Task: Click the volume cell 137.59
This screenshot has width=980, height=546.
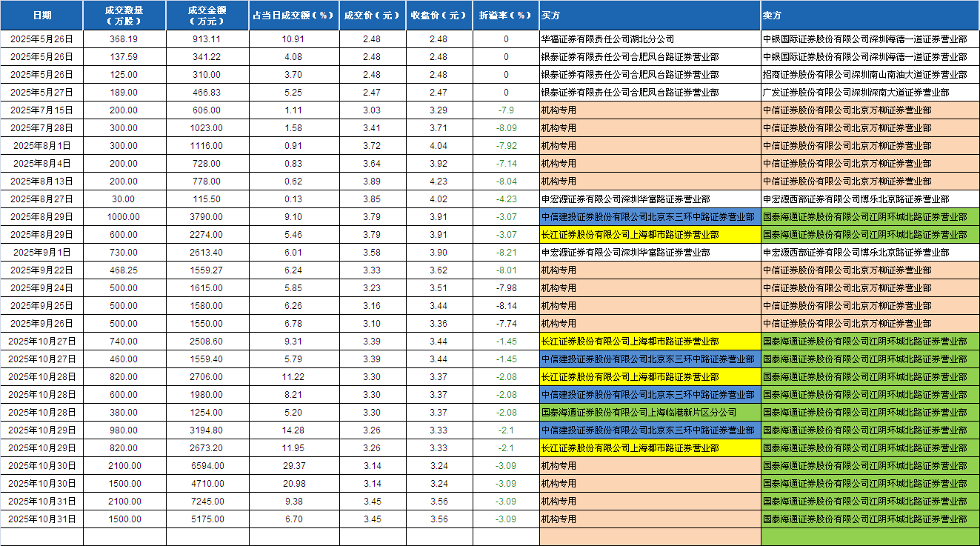Action: 124,56
